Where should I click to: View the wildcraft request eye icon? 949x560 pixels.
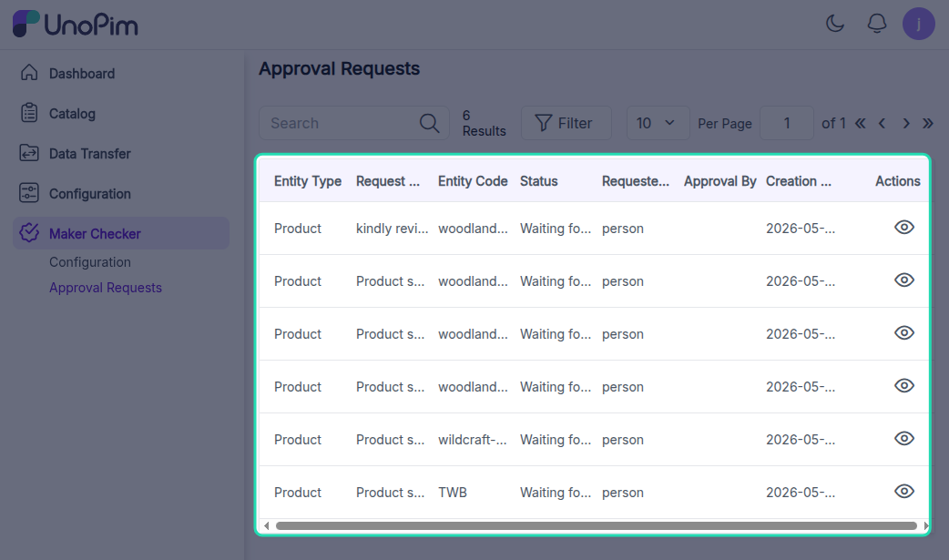pos(904,438)
